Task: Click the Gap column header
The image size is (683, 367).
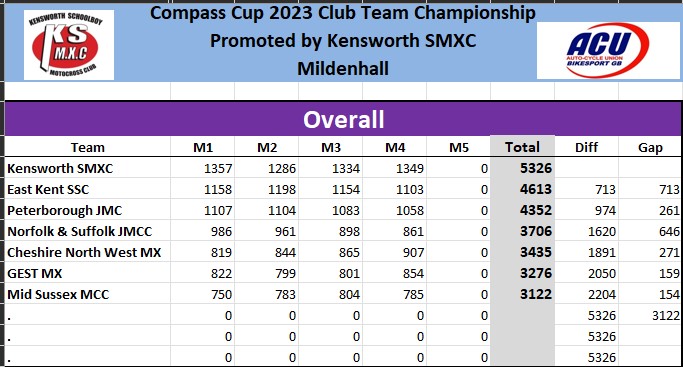Action: tap(650, 147)
